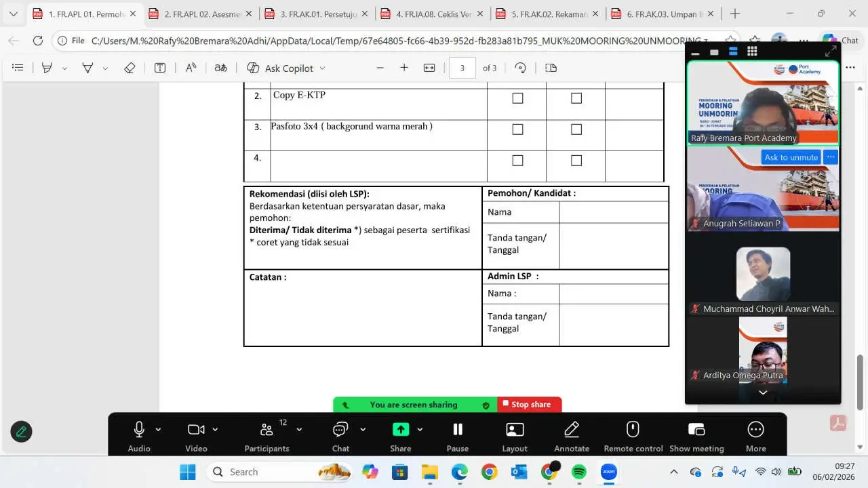Image resolution: width=868 pixels, height=488 pixels.
Task: Switch to the FR.AK.01. Persetujuan tab
Action: [x=317, y=14]
